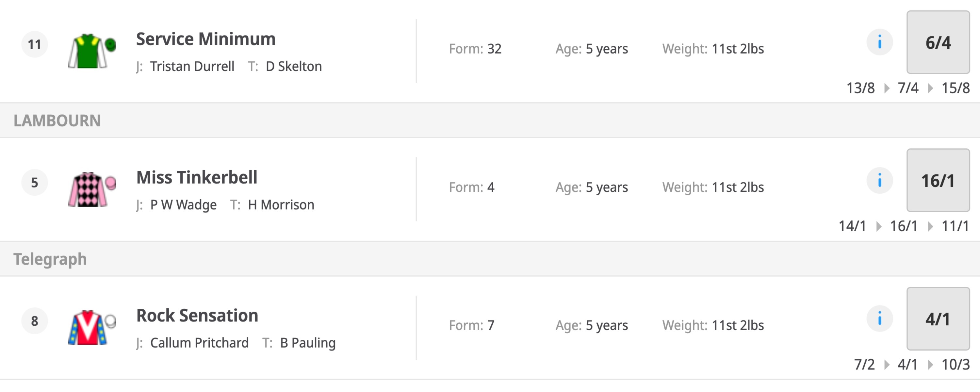Open the Service Minimum horse name

pos(205,39)
